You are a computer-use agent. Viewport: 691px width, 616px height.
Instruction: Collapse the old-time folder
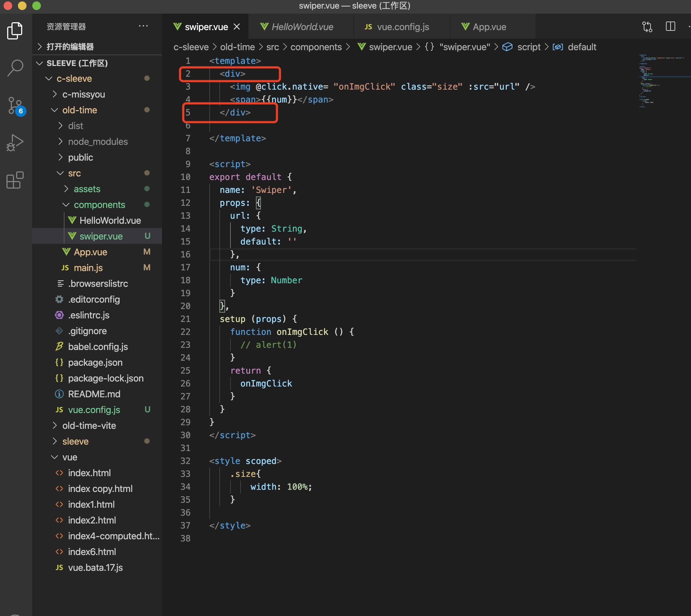point(54,110)
